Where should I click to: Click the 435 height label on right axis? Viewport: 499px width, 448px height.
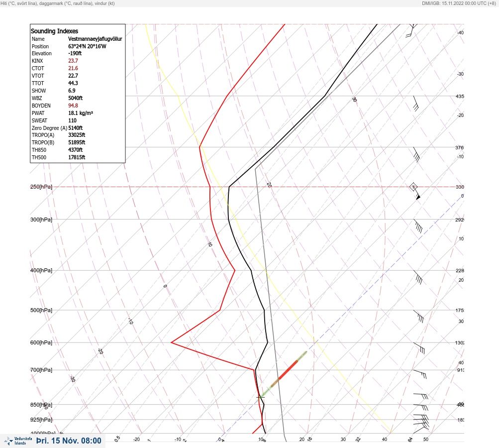tap(460, 96)
